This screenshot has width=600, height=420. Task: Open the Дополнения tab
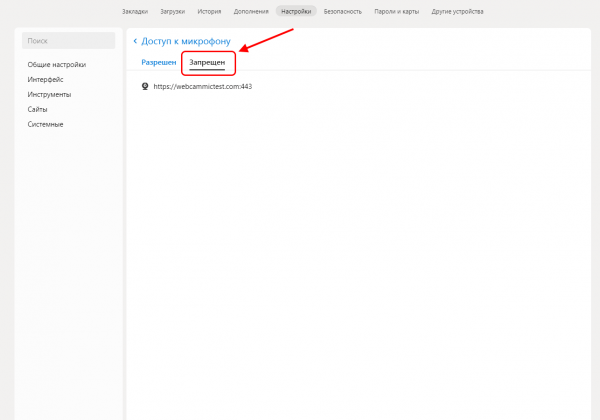pos(251,11)
